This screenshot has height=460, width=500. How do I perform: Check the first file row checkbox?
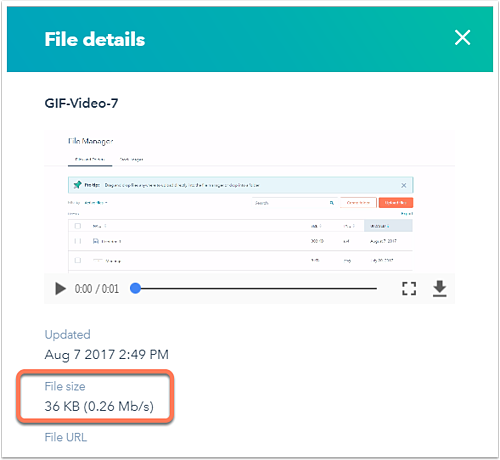click(x=78, y=241)
